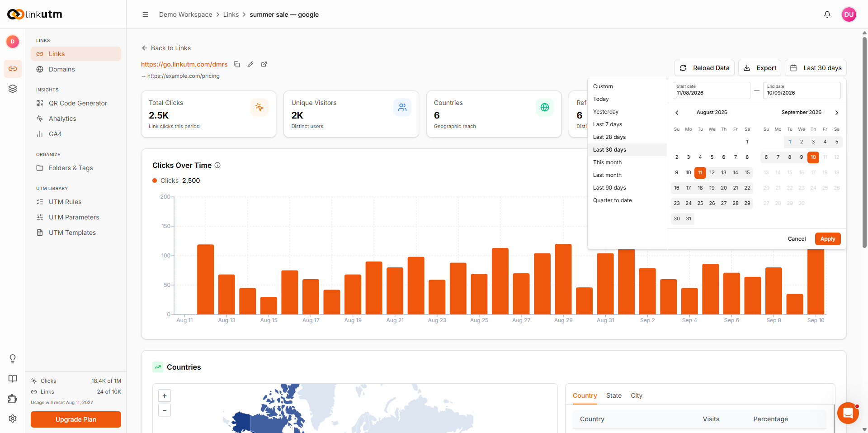Go to next month in calendar
This screenshot has width=868, height=433.
(x=837, y=113)
